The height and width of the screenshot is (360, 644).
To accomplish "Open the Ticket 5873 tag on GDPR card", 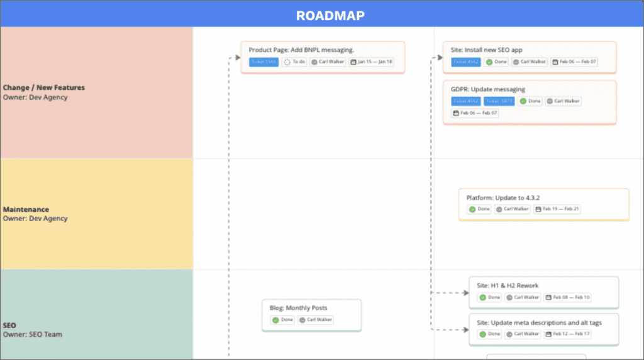I will [x=499, y=101].
